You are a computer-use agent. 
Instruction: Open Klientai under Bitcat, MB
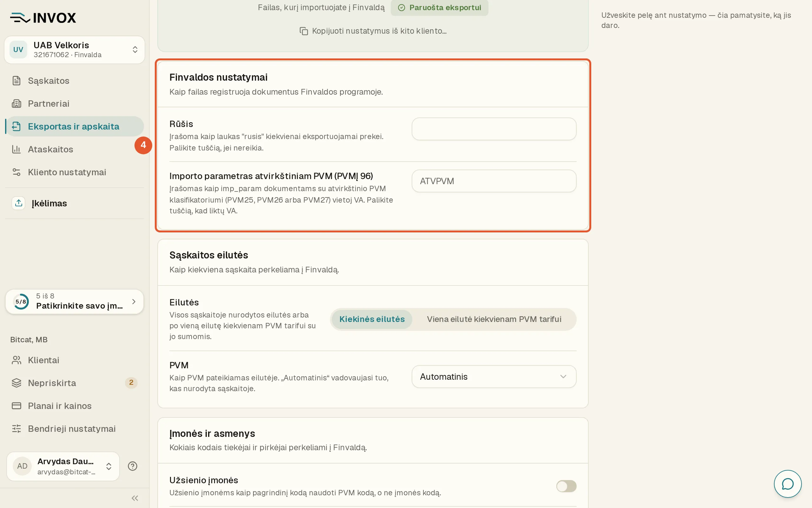coord(75,360)
